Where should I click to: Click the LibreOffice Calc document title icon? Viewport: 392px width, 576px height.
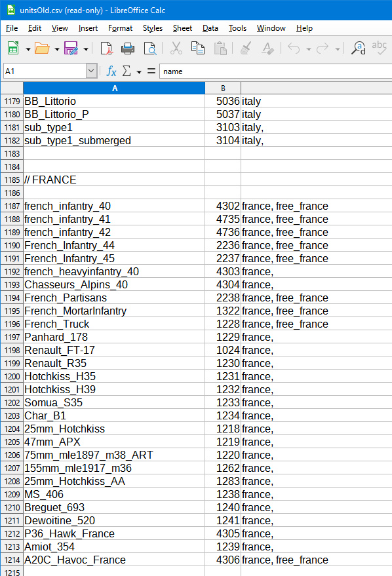tap(11, 10)
